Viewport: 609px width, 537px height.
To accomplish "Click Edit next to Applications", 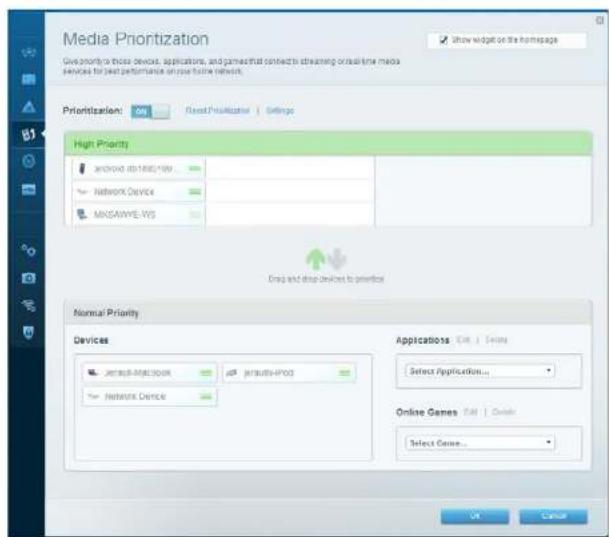I will pos(463,340).
